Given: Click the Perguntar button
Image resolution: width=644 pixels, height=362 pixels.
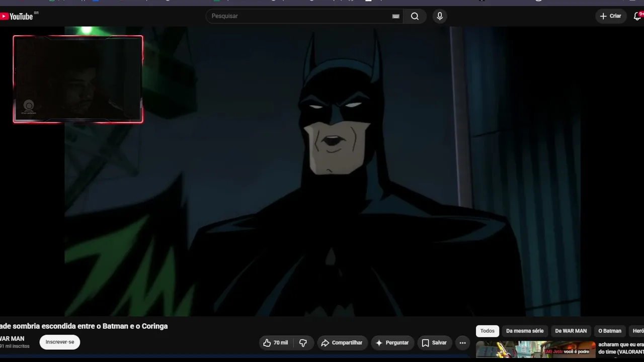Looking at the screenshot, I should point(392,343).
